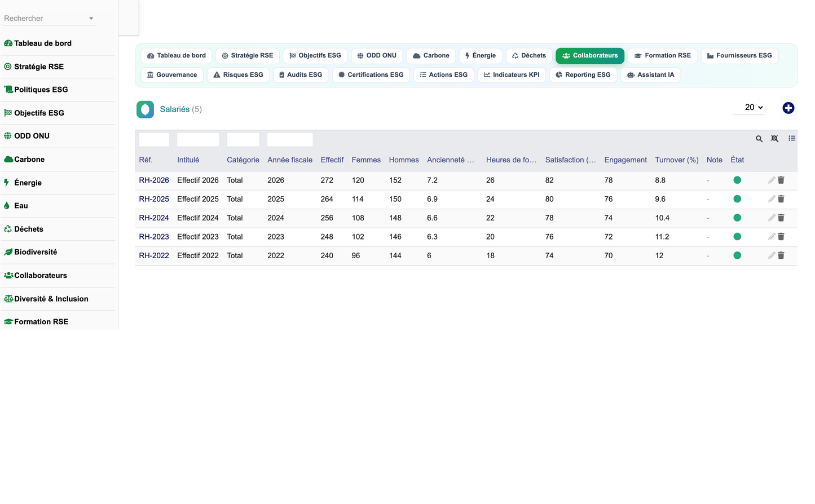
Task: Edit row RH-2025 with pencil icon
Action: click(771, 199)
